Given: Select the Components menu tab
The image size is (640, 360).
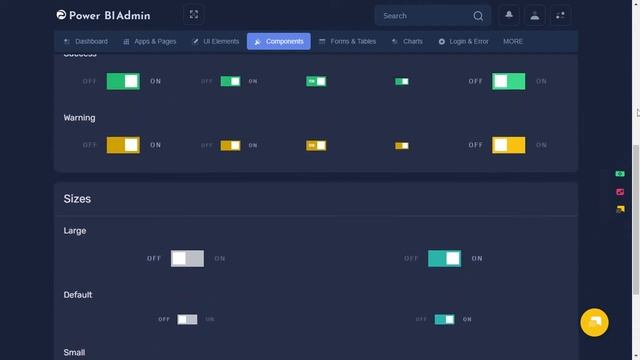Looking at the screenshot, I should point(279,41).
